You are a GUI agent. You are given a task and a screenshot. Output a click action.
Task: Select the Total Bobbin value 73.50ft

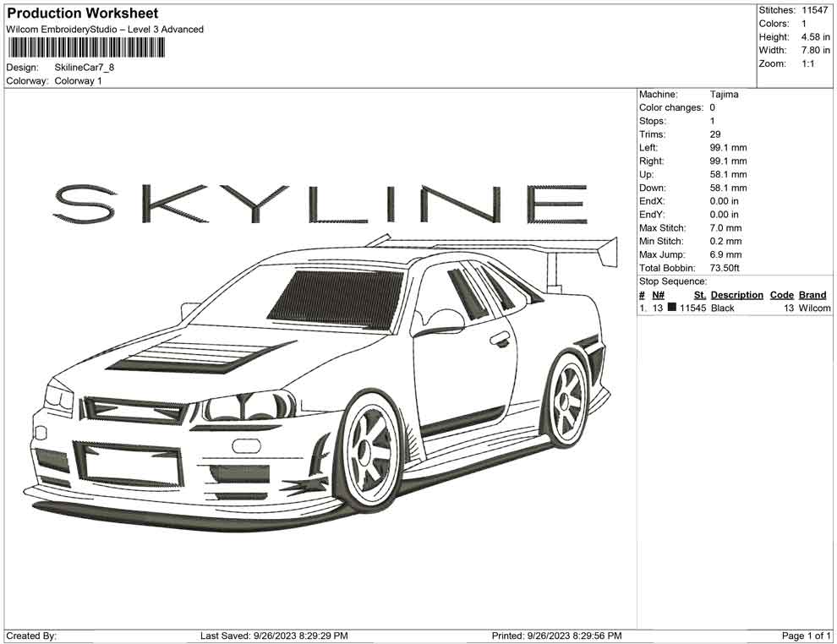pos(725,268)
